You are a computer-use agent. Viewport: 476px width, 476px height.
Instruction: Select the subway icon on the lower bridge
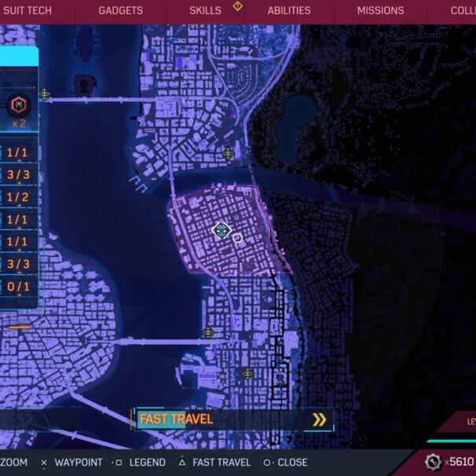pos(208,333)
